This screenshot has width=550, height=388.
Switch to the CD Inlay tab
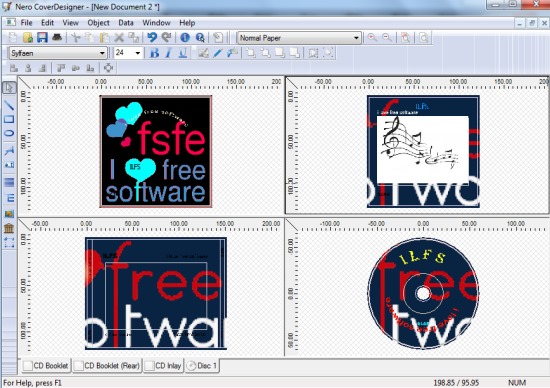click(x=164, y=366)
